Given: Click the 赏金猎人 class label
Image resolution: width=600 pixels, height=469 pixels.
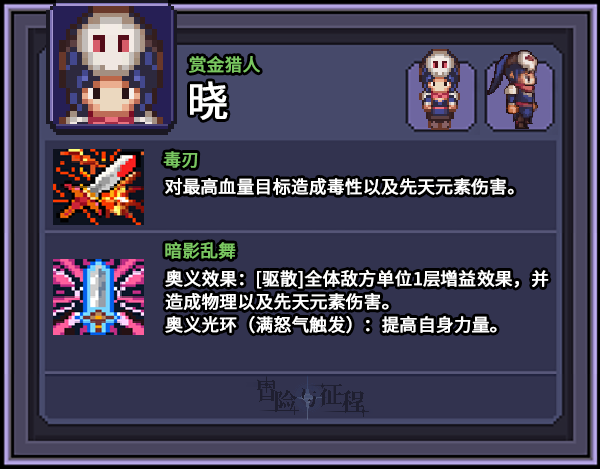Looking at the screenshot, I should (225, 64).
